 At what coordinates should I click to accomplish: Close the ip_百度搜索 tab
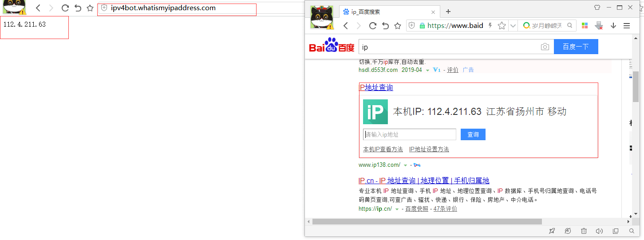pos(433,12)
